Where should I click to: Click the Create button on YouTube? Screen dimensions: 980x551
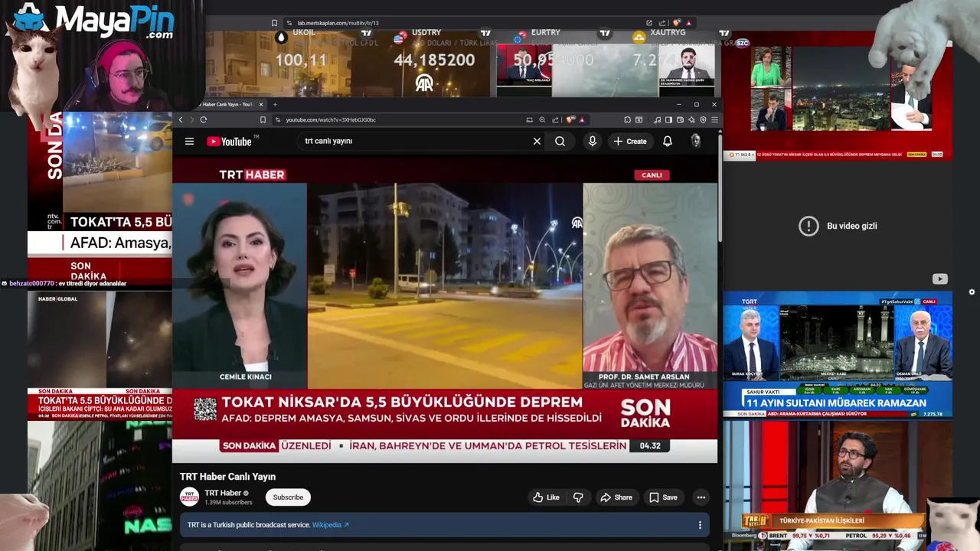click(x=630, y=142)
